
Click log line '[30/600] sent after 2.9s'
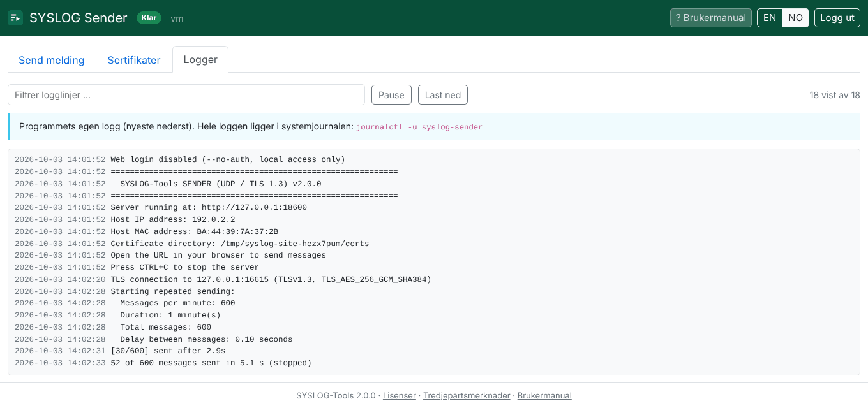(168, 351)
